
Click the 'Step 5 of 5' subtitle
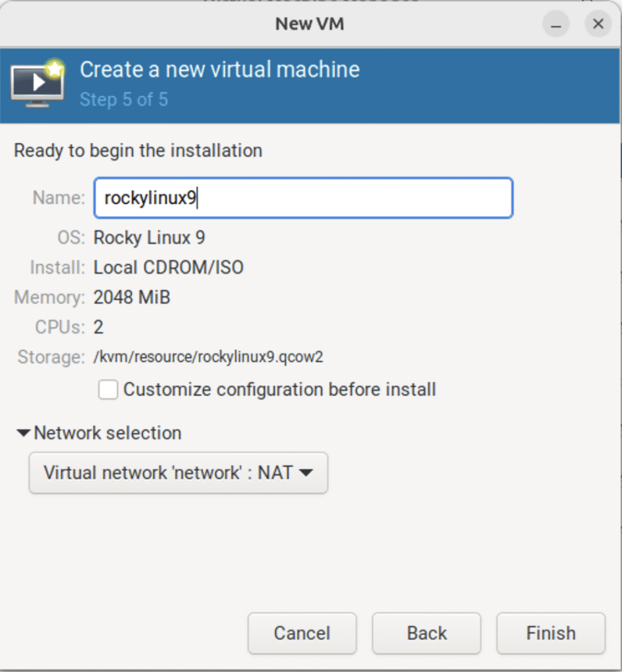[x=124, y=100]
